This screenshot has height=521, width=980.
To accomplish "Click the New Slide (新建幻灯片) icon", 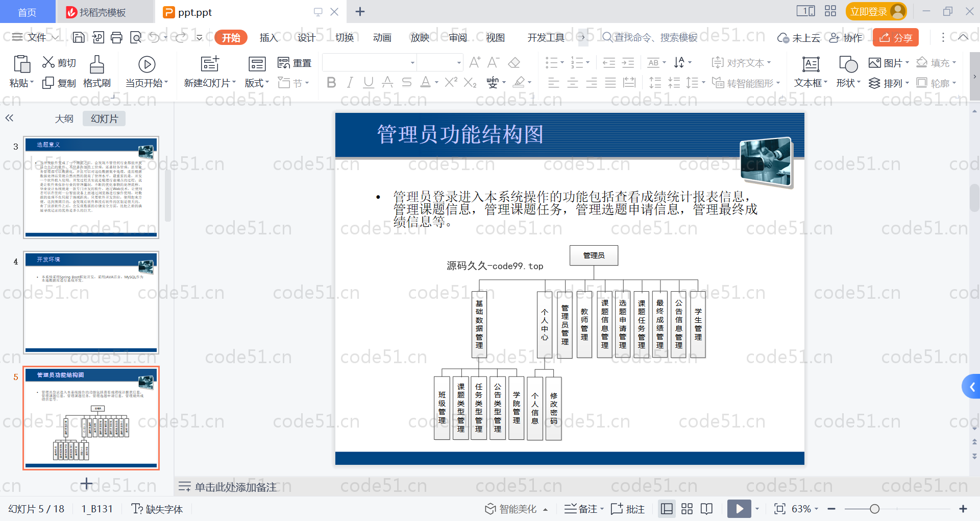I will (x=210, y=64).
